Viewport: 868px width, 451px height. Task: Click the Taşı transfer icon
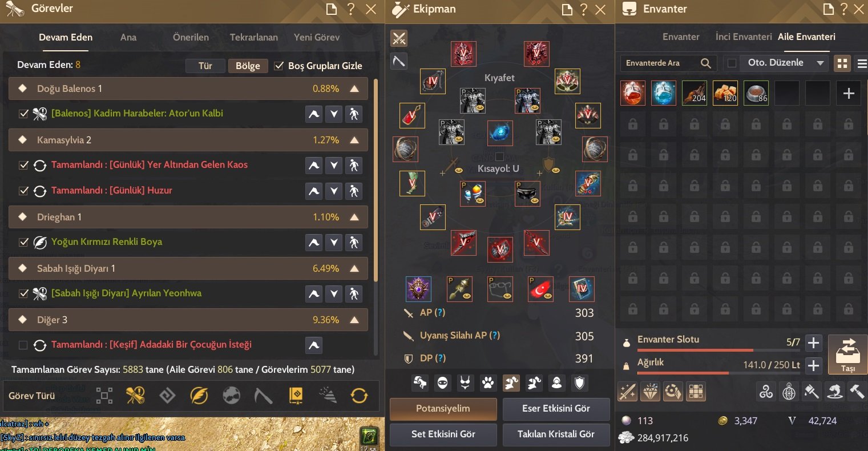coord(848,355)
